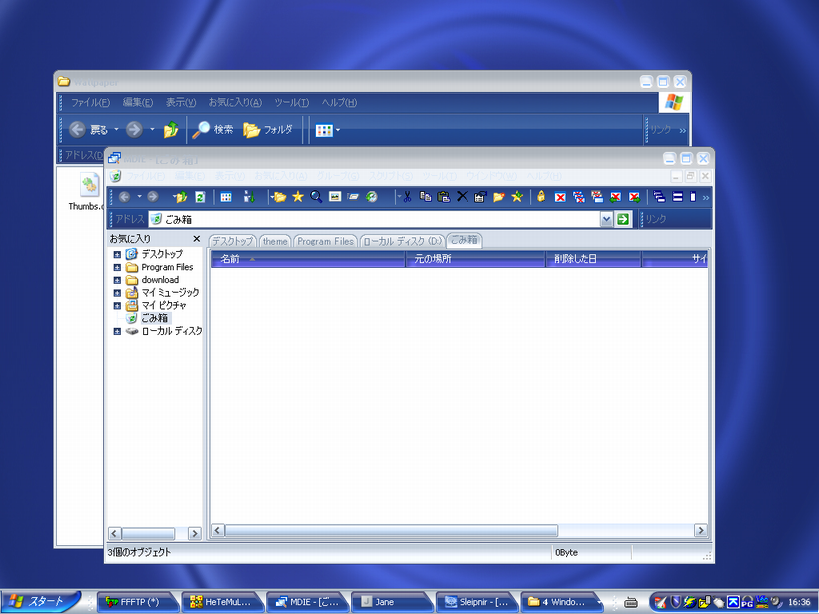Click the file list horizontal scrollbar thumb
This screenshot has height=614, width=819.
tap(391, 530)
